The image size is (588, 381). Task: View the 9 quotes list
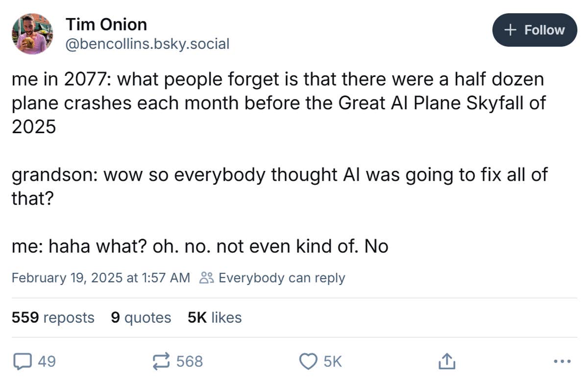tap(141, 318)
